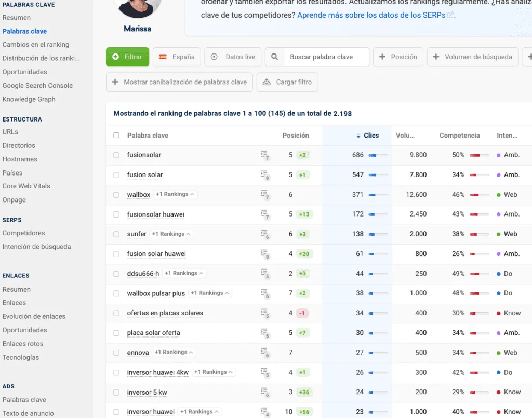Expand +1 Rankings for wallbox pulsar plus
532x418 pixels.
[x=210, y=293]
